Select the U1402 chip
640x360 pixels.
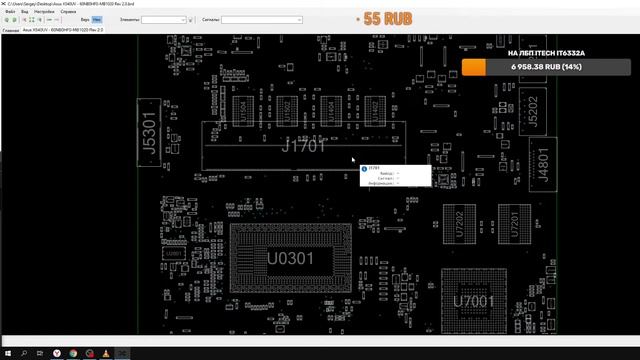pyautogui.click(x=375, y=111)
